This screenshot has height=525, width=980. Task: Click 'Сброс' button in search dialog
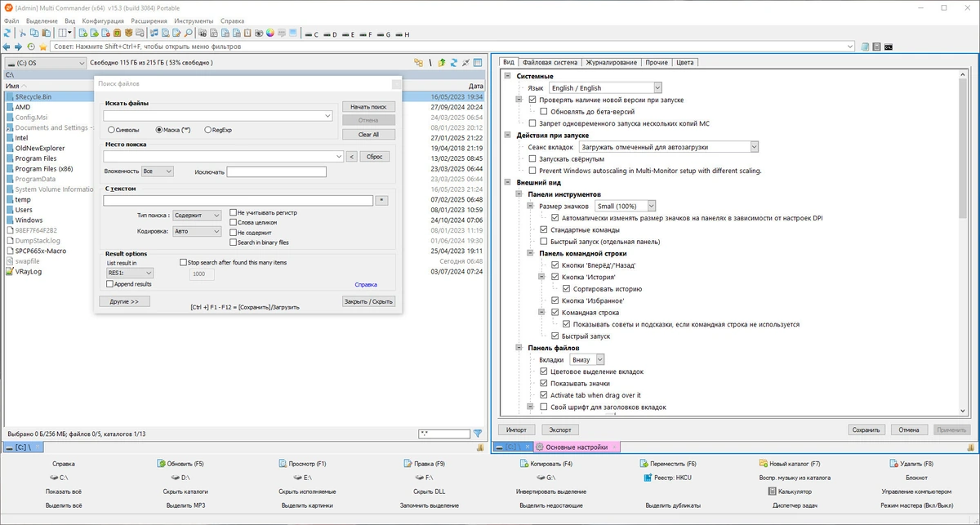point(374,157)
